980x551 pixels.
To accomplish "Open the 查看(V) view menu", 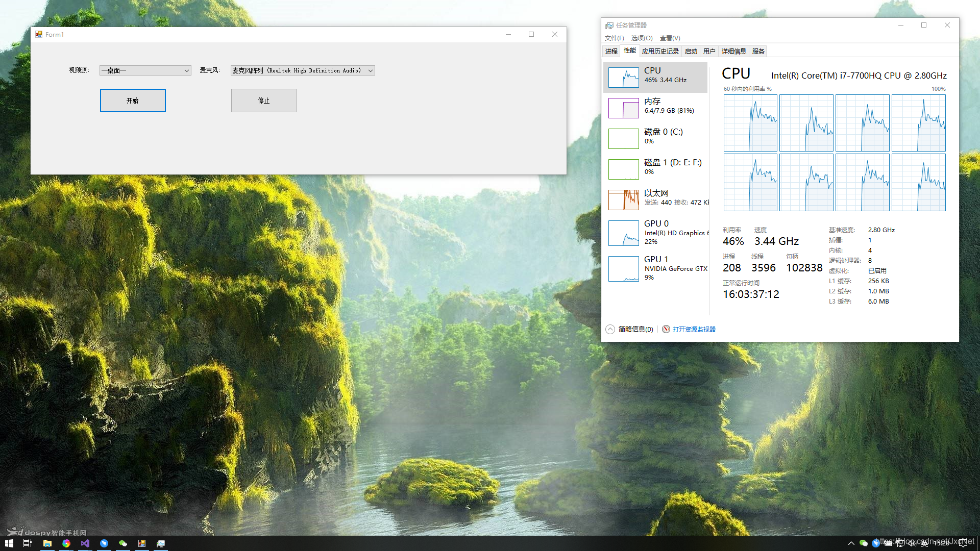I will (670, 38).
